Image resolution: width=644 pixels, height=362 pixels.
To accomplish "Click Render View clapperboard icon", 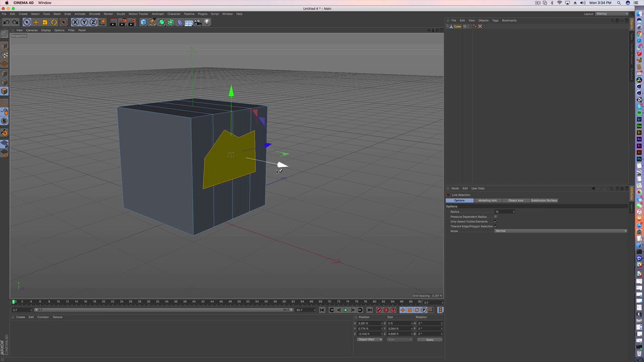I will [113, 22].
